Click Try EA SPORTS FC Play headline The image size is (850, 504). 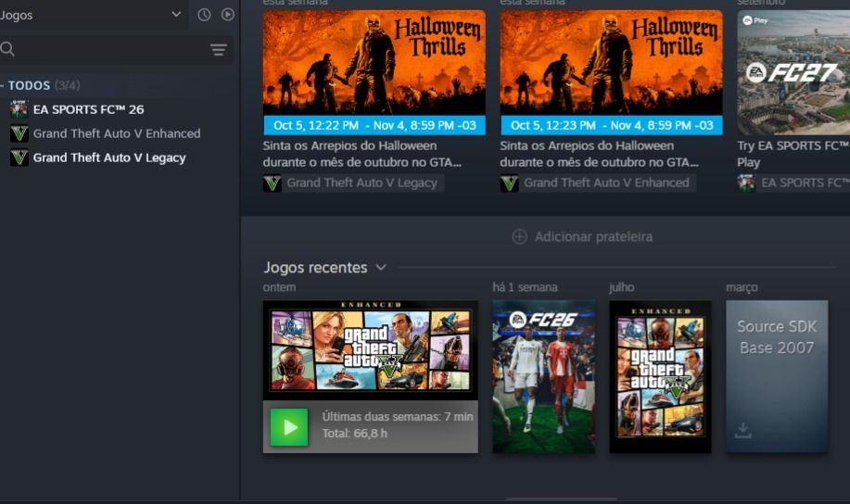[x=793, y=154]
